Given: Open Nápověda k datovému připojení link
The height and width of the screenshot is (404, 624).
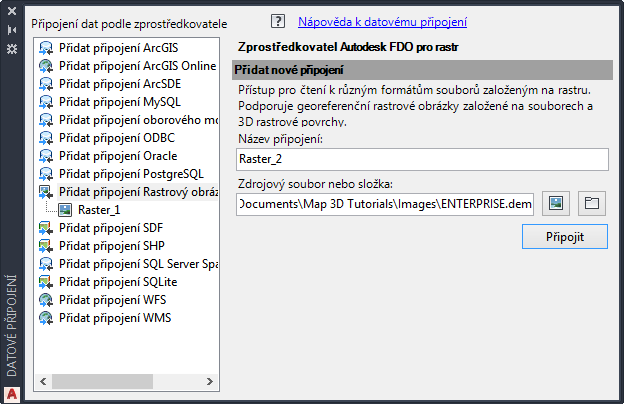Looking at the screenshot, I should [x=382, y=22].
